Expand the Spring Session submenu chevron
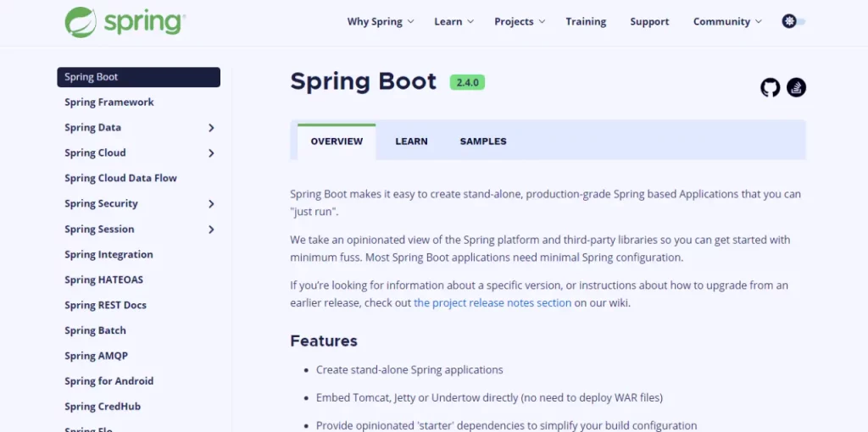This screenshot has width=868, height=432. (211, 230)
